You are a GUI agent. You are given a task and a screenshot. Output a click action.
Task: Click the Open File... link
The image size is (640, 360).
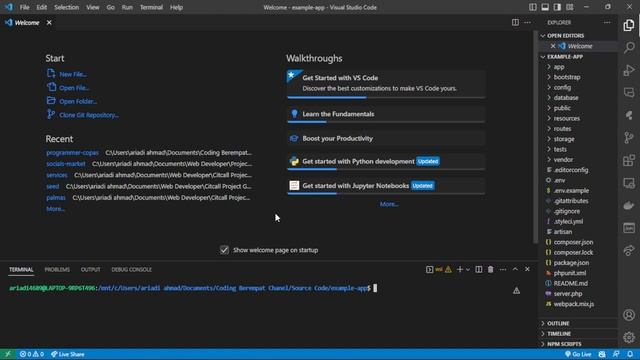[74, 88]
